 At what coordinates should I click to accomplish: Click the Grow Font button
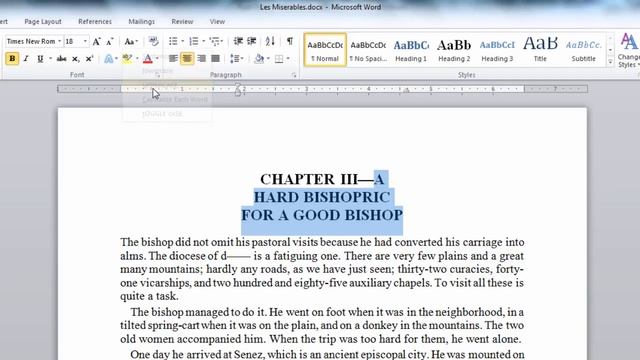pyautogui.click(x=96, y=41)
